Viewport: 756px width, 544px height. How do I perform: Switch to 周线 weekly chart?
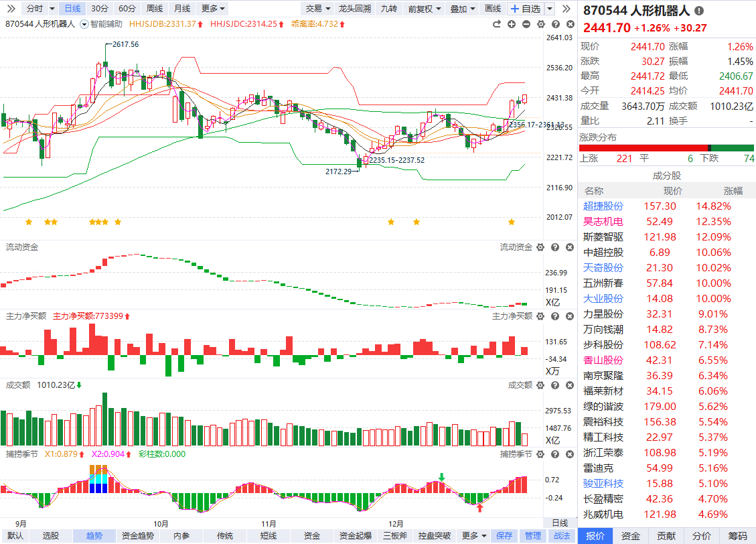point(154,9)
